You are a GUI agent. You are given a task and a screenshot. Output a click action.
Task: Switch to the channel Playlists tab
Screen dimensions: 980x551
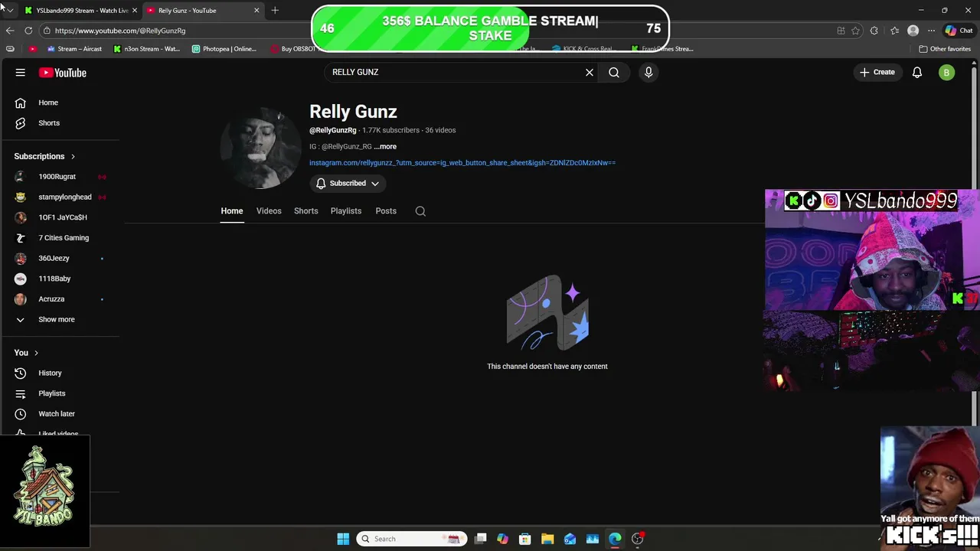click(x=346, y=211)
